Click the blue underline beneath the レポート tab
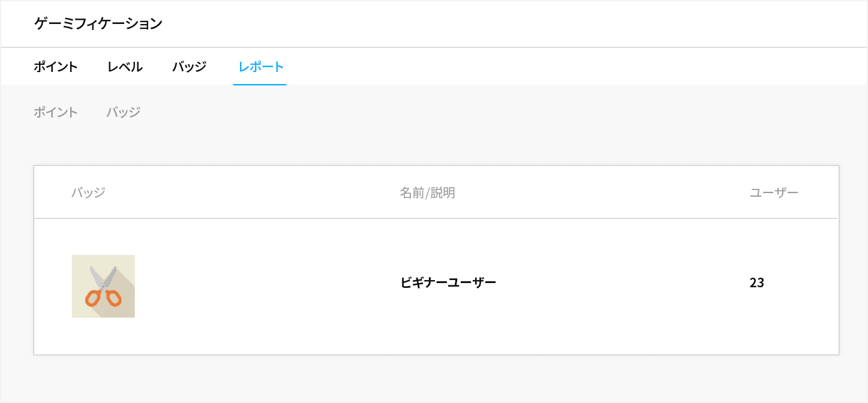This screenshot has width=868, height=403. (x=260, y=85)
